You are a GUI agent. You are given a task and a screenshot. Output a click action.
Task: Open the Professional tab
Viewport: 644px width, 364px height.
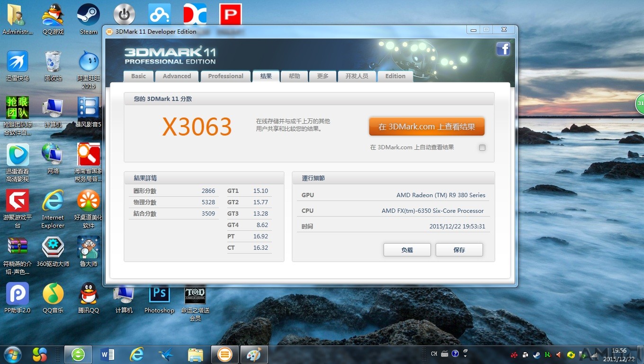click(225, 76)
